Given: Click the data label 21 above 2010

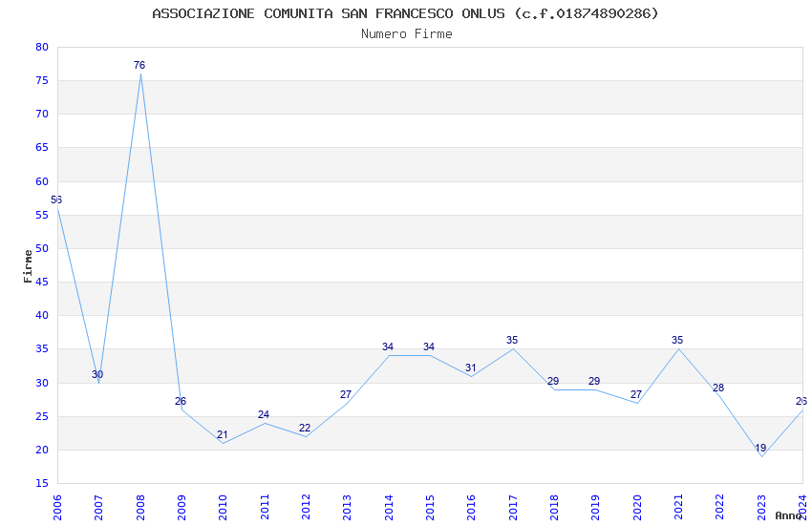Looking at the screenshot, I should pyautogui.click(x=223, y=434).
